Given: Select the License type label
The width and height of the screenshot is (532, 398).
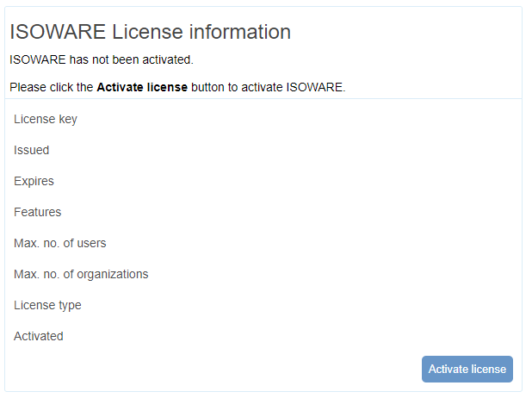Looking at the screenshot, I should point(47,305).
